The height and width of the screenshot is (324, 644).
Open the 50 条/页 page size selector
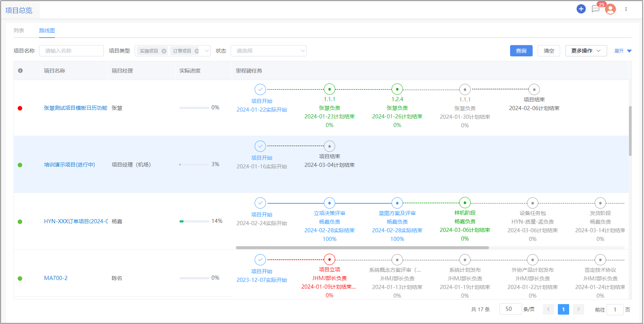510,309
